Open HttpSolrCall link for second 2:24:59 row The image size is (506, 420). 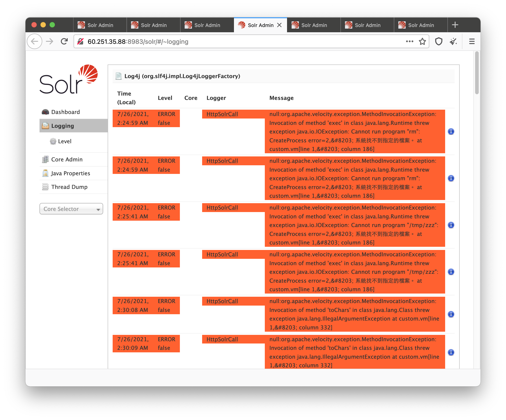222,161
